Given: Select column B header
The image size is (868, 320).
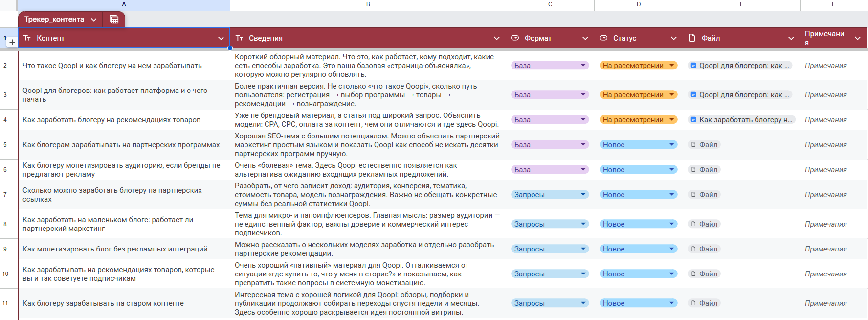Looking at the screenshot, I should coord(368,4).
